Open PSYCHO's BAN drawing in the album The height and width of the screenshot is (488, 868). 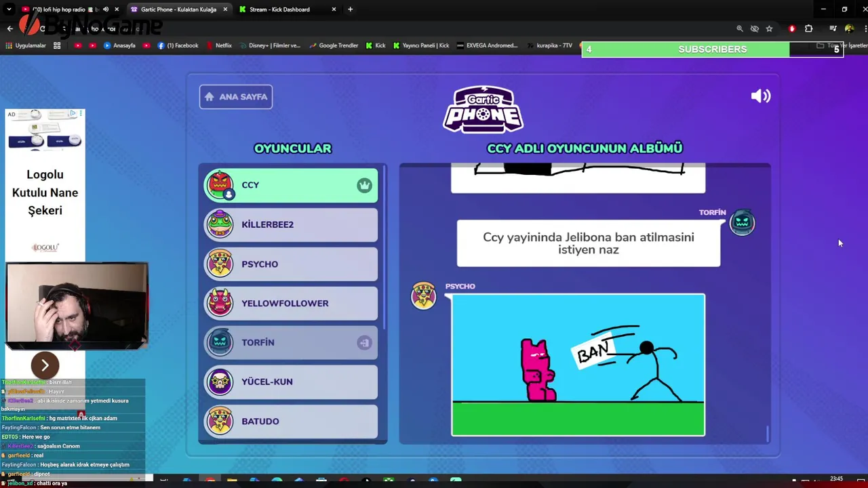pyautogui.click(x=578, y=365)
